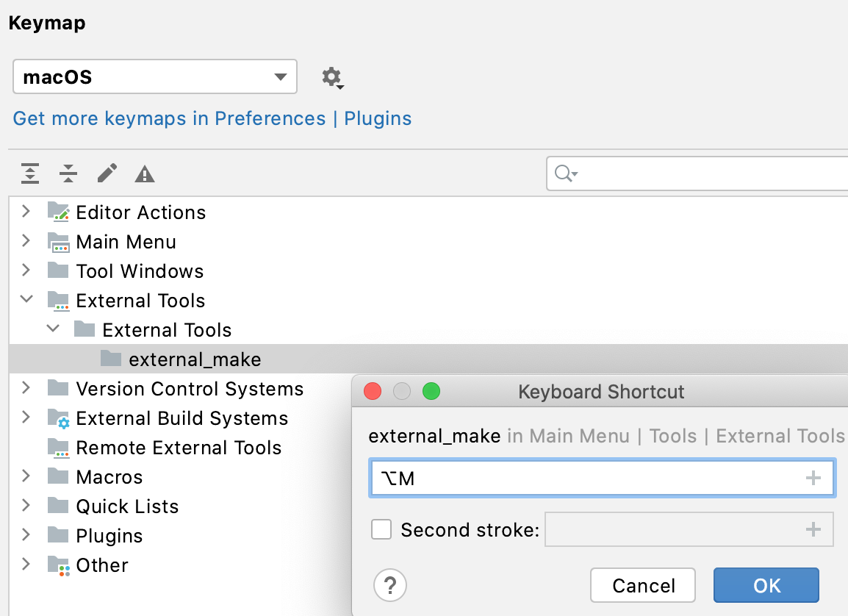Open the macOS keymap dropdown

[280, 76]
